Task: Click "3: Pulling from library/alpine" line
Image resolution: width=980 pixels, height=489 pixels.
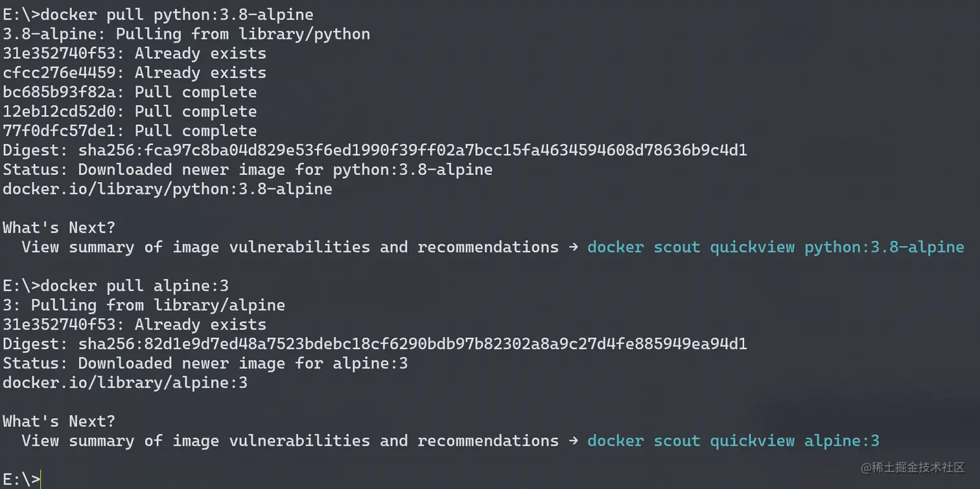Action: (143, 305)
